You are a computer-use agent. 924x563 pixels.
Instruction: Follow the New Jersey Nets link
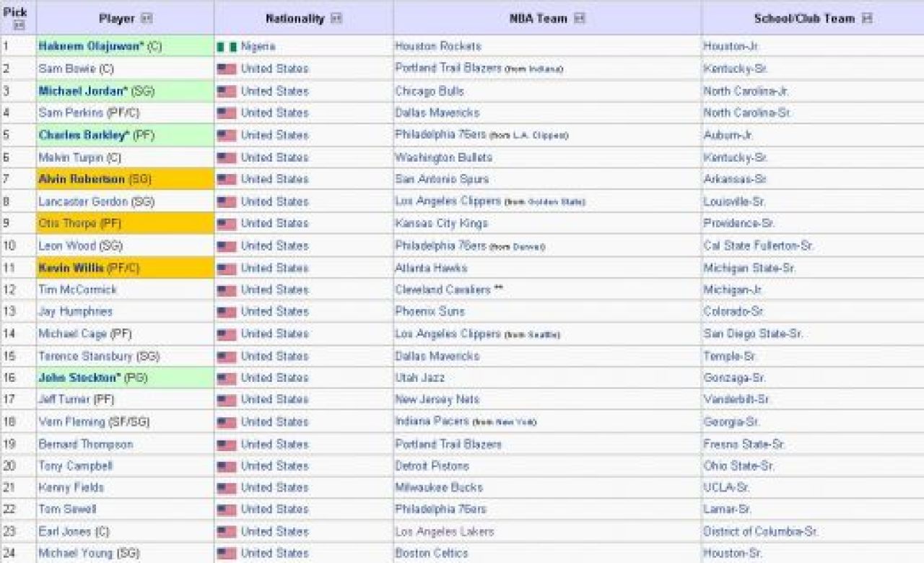(437, 399)
